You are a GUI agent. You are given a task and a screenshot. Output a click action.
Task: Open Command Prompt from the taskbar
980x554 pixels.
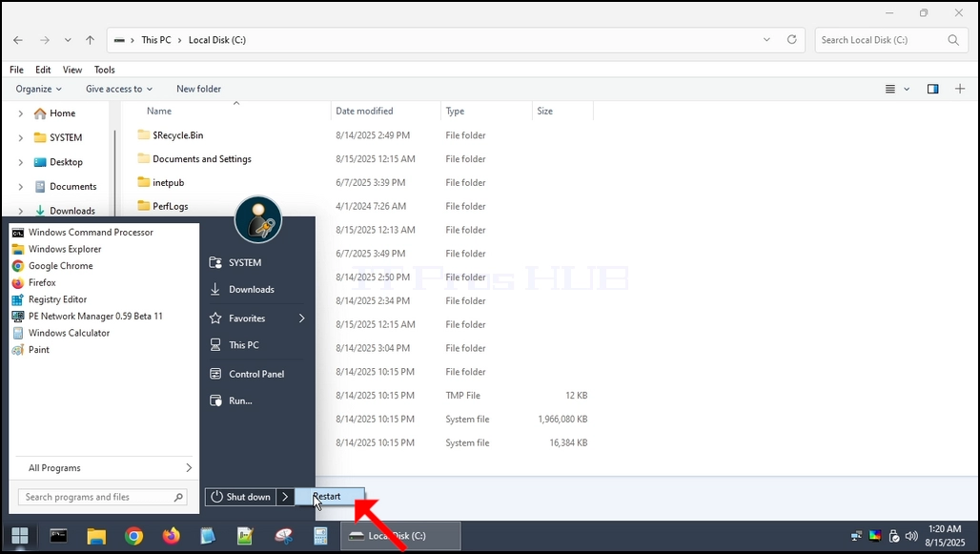[58, 536]
